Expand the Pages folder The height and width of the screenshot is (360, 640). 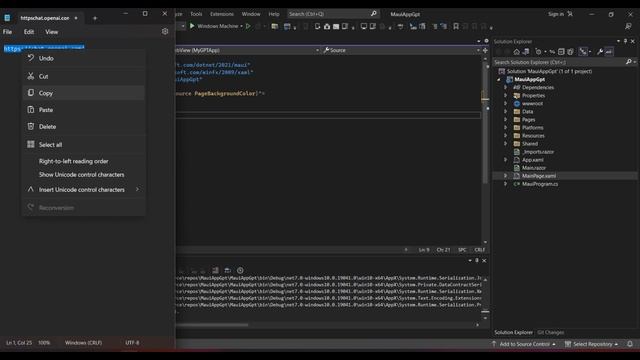pos(505,120)
